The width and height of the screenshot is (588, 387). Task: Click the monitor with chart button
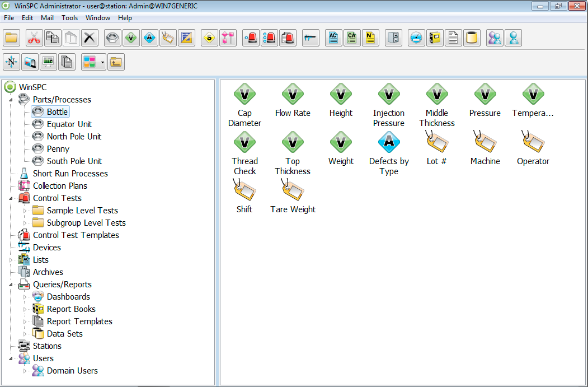click(x=48, y=62)
